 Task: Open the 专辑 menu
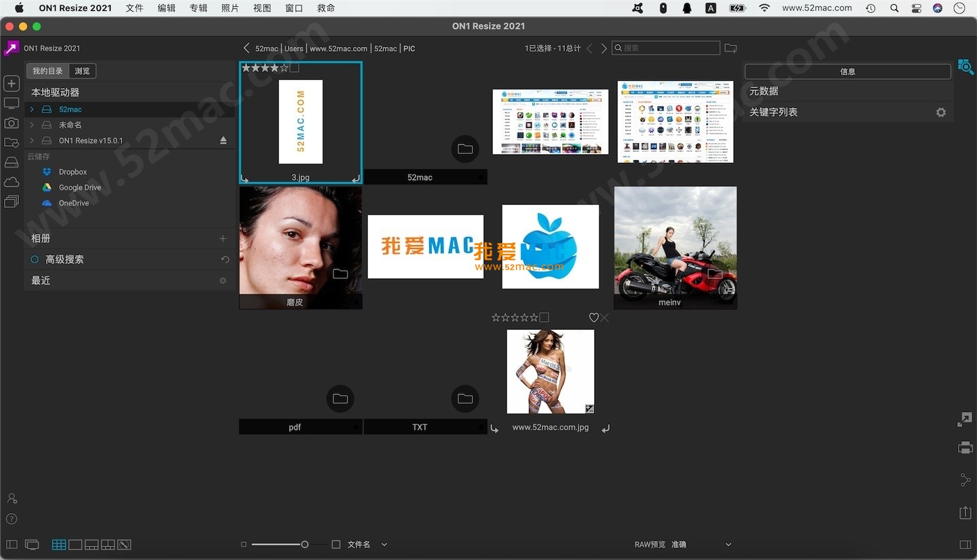[x=198, y=8]
